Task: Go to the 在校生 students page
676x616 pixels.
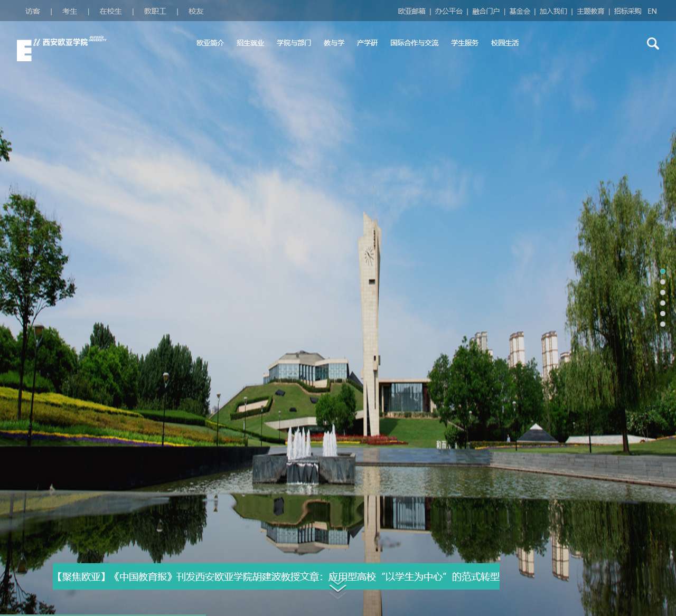Action: coord(110,11)
